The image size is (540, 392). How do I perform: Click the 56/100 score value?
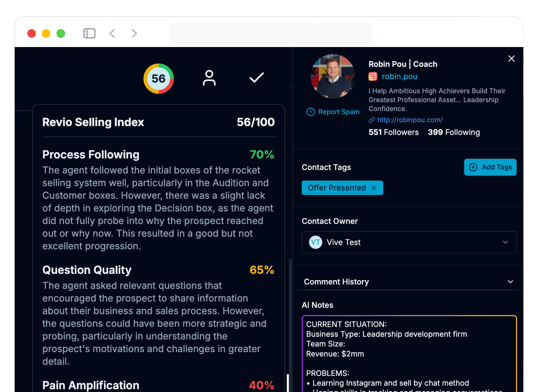point(256,122)
